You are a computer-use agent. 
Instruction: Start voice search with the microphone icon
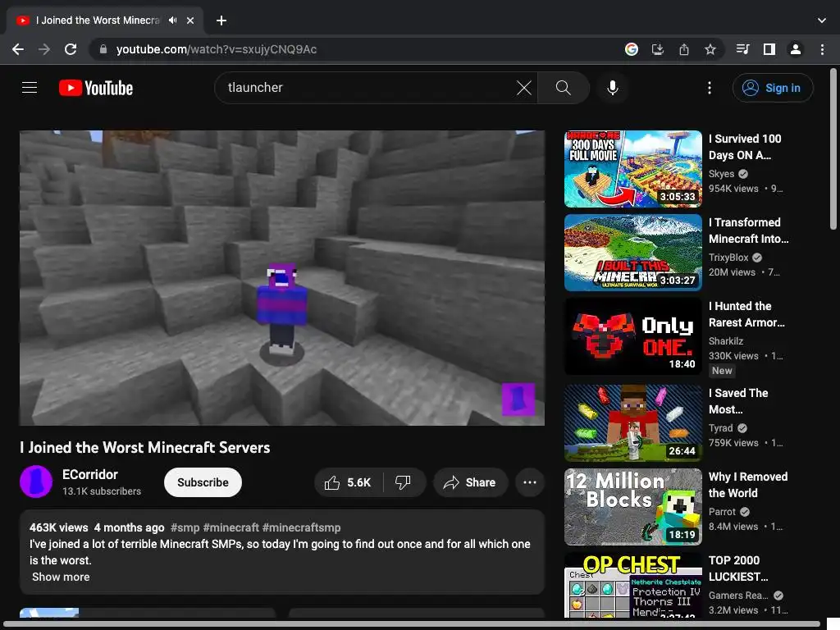pos(612,87)
